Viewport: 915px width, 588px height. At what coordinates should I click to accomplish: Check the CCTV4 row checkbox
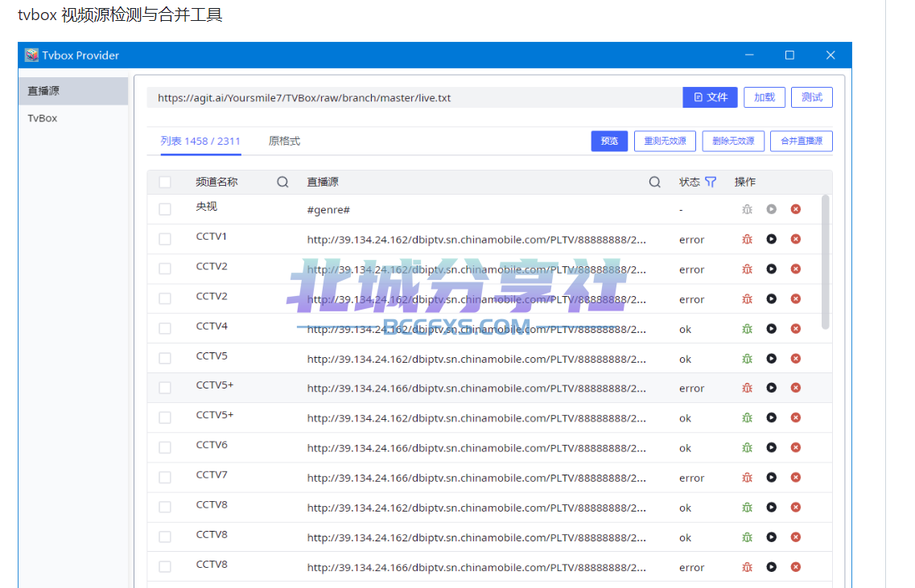pyautogui.click(x=165, y=329)
